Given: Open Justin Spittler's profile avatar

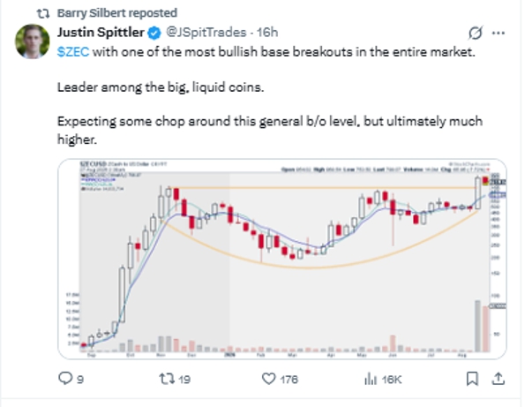Looking at the screenshot, I should point(33,41).
